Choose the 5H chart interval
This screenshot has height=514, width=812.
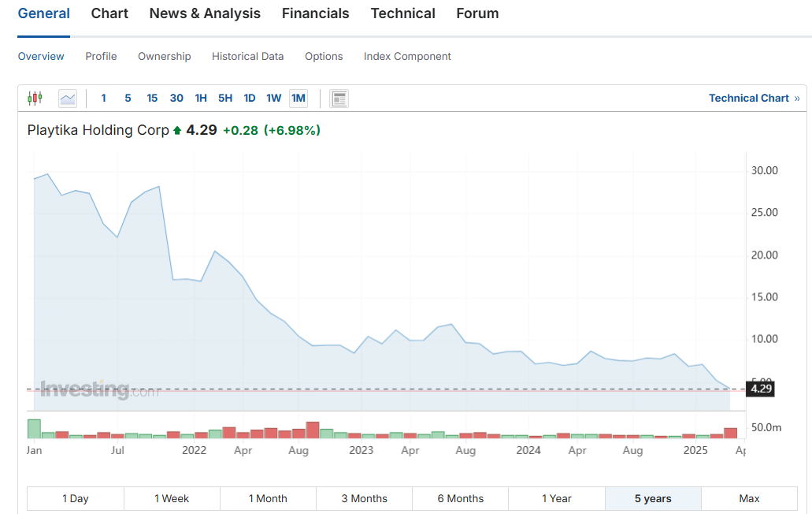tap(225, 99)
